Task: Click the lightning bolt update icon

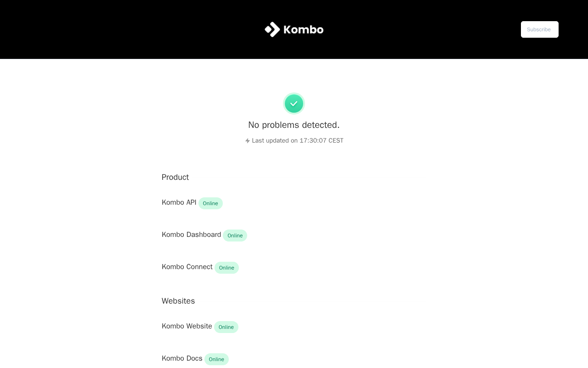Action: [248, 141]
